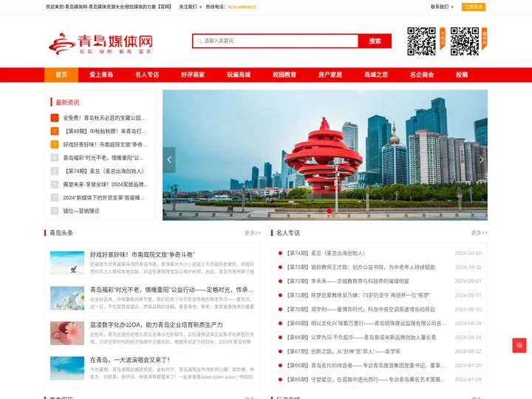The width and height of the screenshot is (532, 399).
Task: Open headline 在青岛，一大波演唱会又来了
Action: click(130, 360)
